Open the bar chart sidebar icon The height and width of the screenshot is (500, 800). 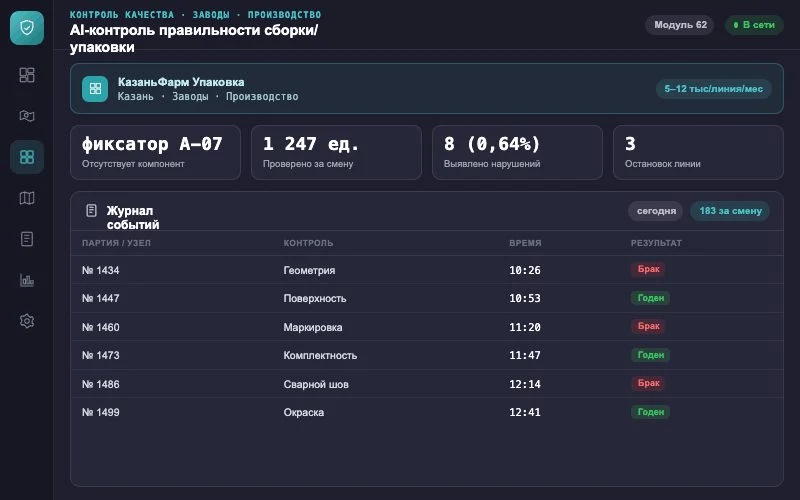pyautogui.click(x=27, y=280)
